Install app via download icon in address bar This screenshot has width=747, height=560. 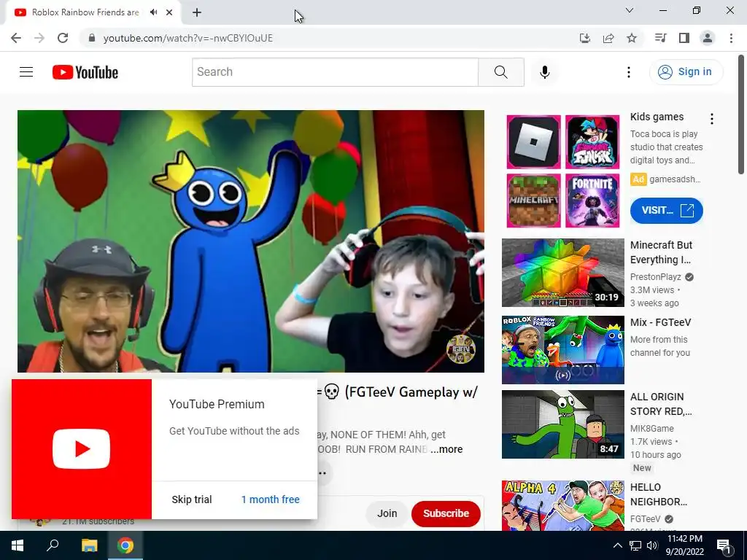tap(584, 38)
